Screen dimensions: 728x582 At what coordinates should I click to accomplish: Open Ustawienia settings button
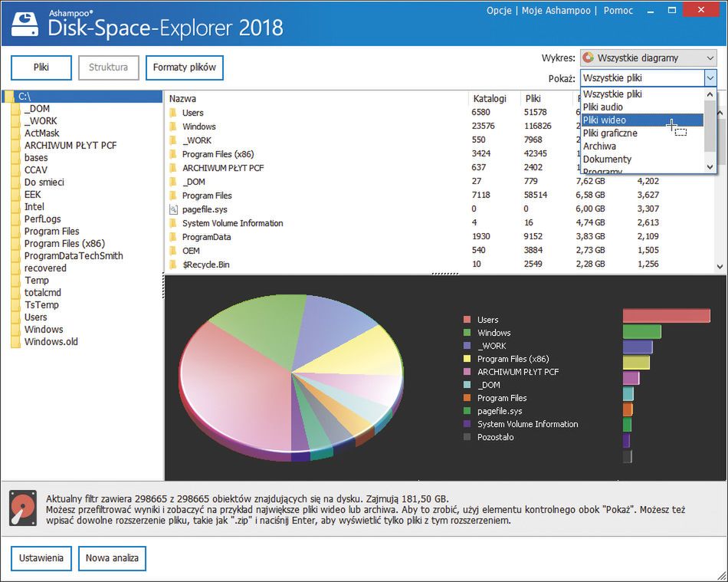point(42,558)
